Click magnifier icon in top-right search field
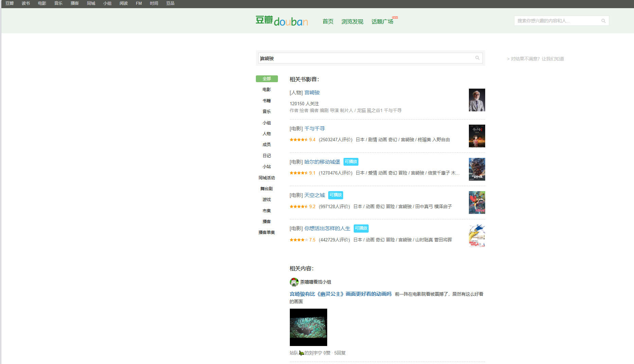 [x=603, y=21]
